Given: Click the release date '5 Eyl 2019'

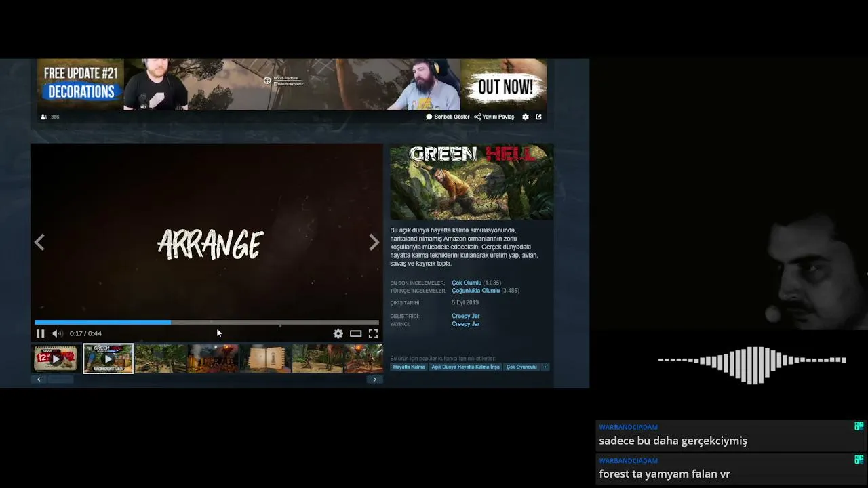Looking at the screenshot, I should (465, 302).
